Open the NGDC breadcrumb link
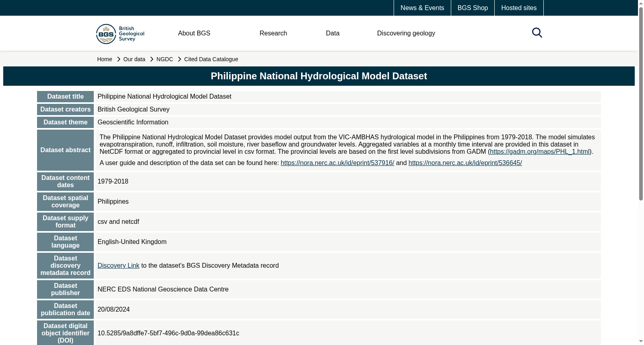The height and width of the screenshot is (345, 644). click(x=165, y=59)
